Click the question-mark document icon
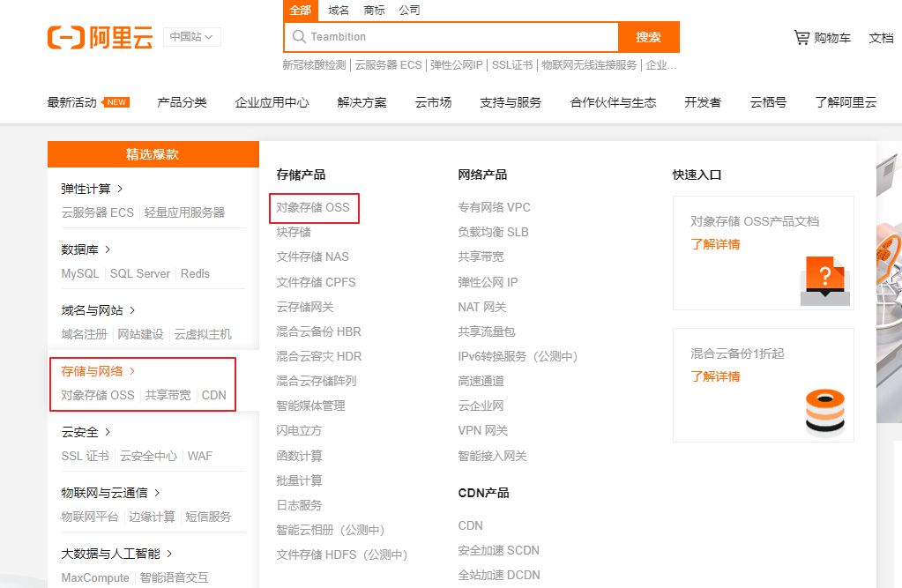This screenshot has width=902, height=588. coord(825,280)
